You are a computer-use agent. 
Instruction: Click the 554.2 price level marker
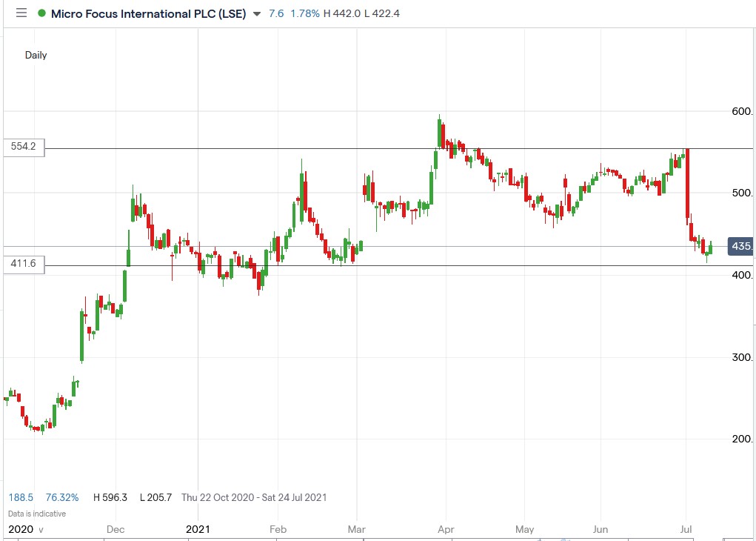[x=23, y=146]
